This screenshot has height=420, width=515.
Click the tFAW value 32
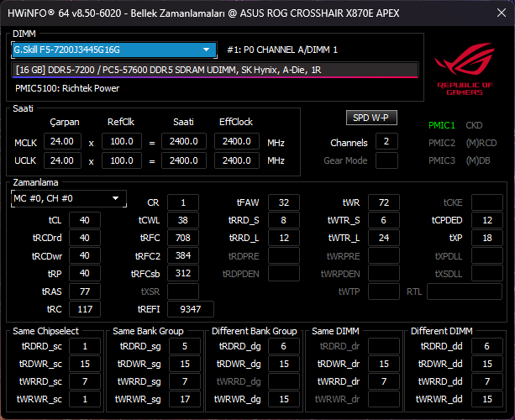pyautogui.click(x=284, y=202)
